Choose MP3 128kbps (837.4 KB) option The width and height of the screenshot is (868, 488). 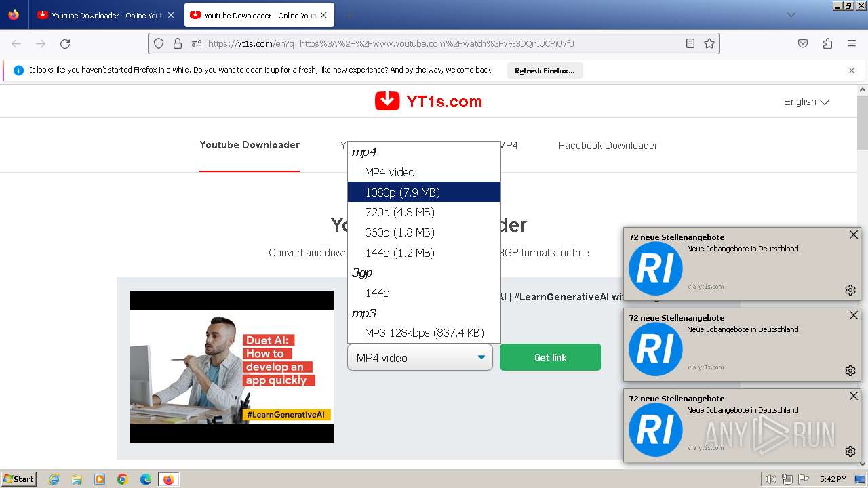click(424, 333)
